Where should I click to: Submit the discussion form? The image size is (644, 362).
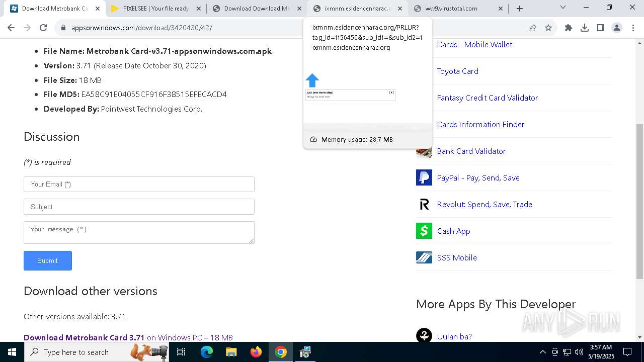pyautogui.click(x=48, y=260)
